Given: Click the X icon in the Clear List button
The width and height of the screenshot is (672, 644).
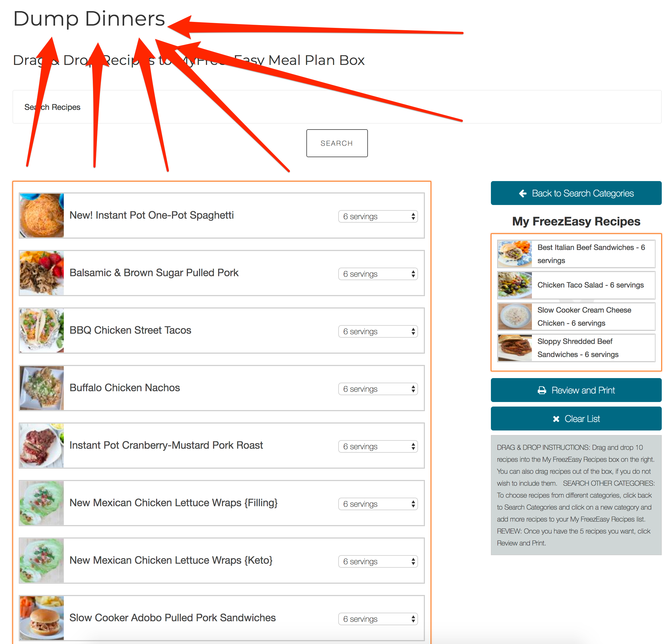Looking at the screenshot, I should [x=556, y=419].
